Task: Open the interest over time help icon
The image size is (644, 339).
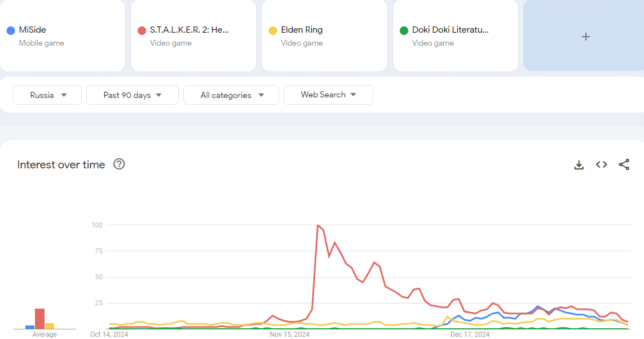Action: pyautogui.click(x=119, y=164)
